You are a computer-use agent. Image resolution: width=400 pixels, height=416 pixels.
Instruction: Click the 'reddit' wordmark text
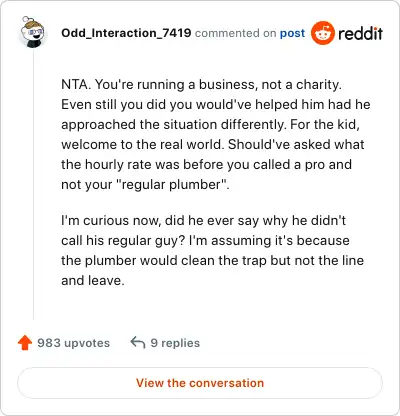(360, 33)
